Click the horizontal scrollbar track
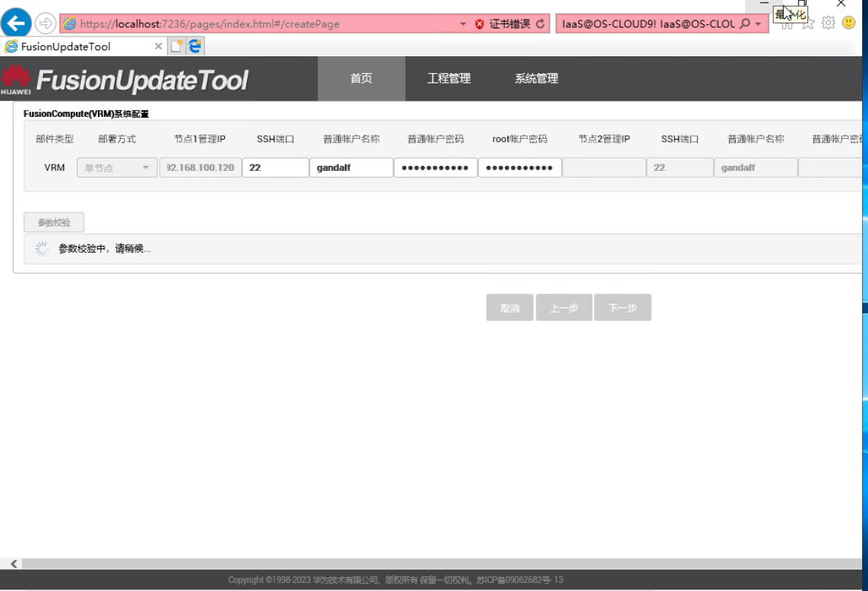 (x=442, y=564)
